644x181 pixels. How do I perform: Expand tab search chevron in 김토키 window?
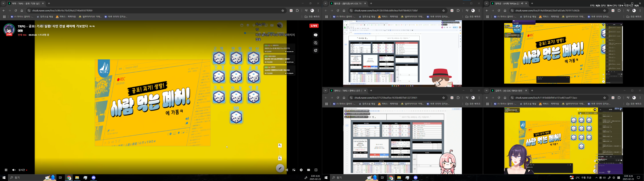(x=487, y=90)
